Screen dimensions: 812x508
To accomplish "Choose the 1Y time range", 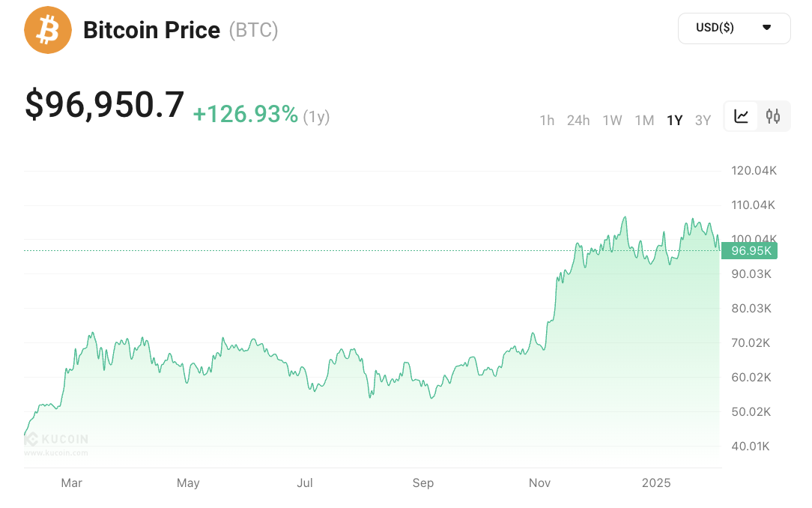I will click(x=675, y=120).
